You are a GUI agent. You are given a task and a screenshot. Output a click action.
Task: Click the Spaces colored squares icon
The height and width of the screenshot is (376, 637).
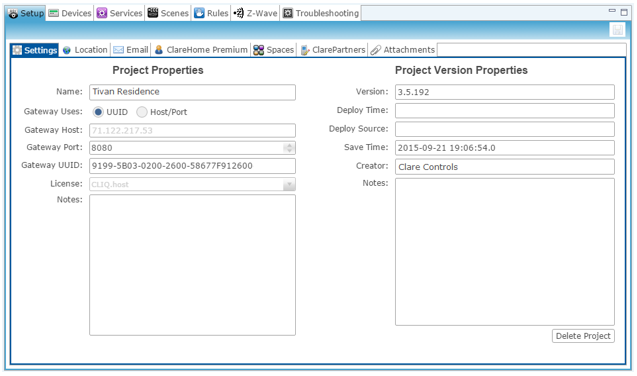coord(258,50)
